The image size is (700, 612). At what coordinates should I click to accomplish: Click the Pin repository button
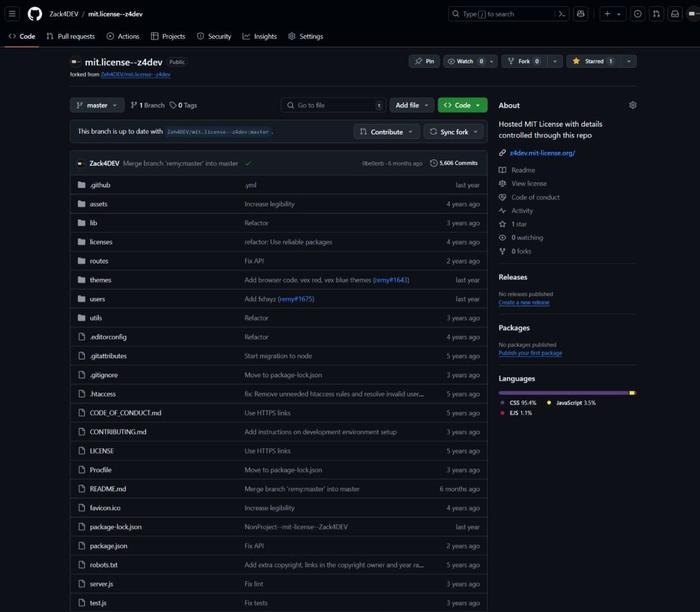[424, 61]
